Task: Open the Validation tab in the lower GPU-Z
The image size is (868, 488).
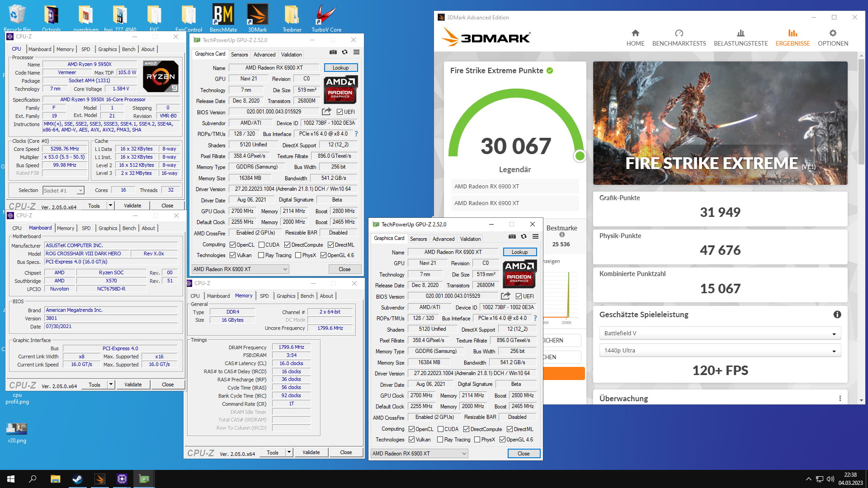Action: pyautogui.click(x=470, y=239)
